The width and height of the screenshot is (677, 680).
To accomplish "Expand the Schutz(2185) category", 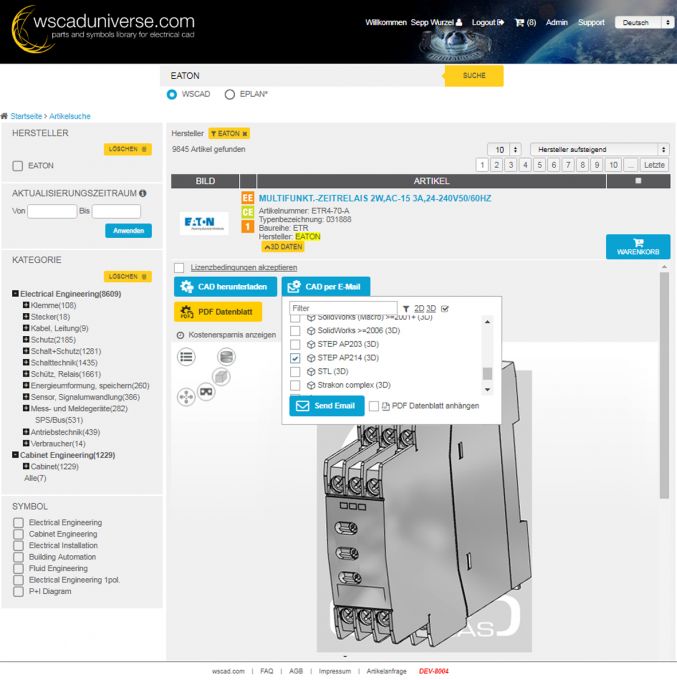I will pos(26,339).
